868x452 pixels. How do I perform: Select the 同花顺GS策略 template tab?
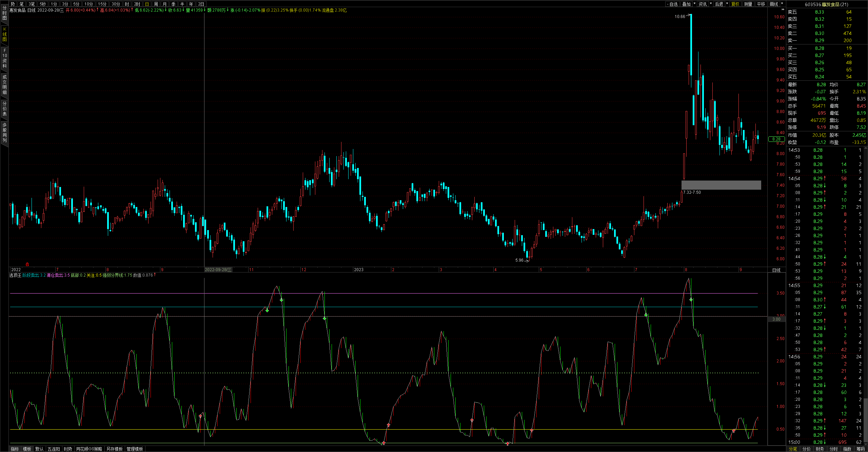89,449
